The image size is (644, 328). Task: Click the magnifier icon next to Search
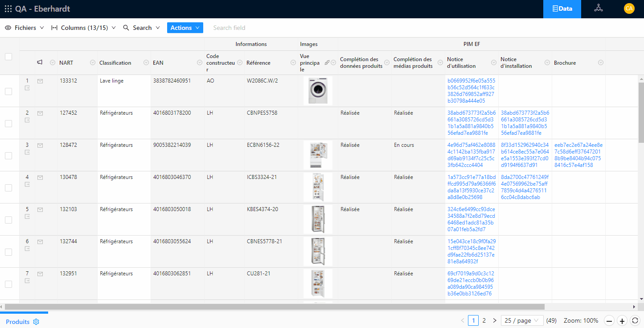pos(125,27)
